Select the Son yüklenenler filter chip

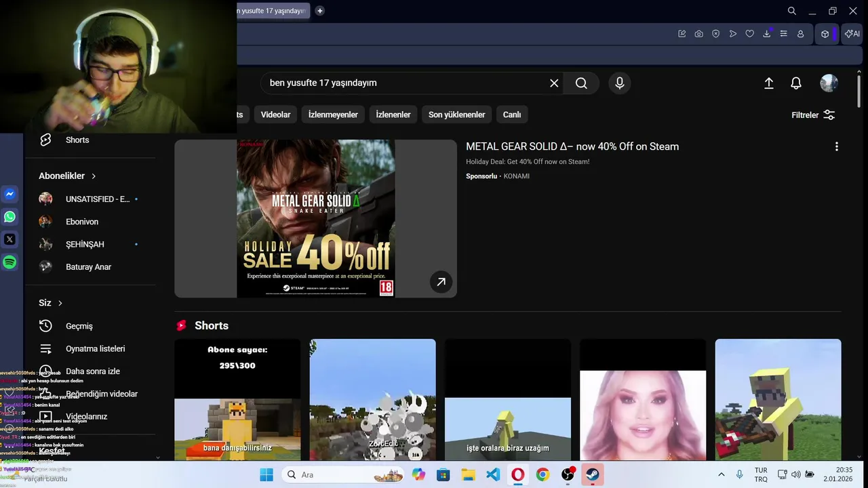coord(456,115)
